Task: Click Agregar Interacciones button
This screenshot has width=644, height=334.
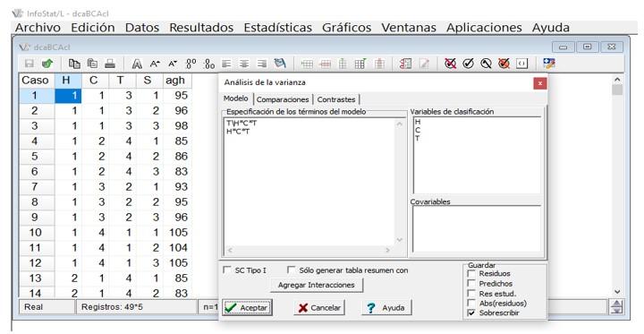Action: (x=317, y=285)
